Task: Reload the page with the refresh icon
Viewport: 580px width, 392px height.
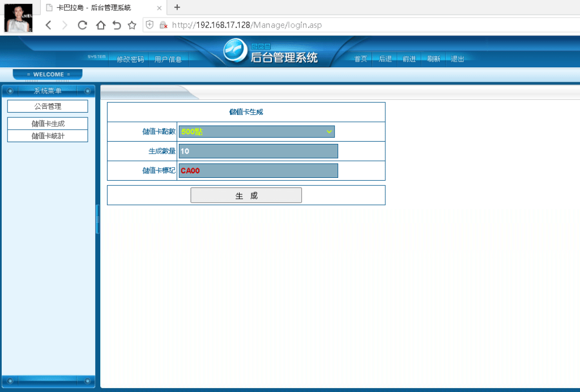Action: [82, 25]
